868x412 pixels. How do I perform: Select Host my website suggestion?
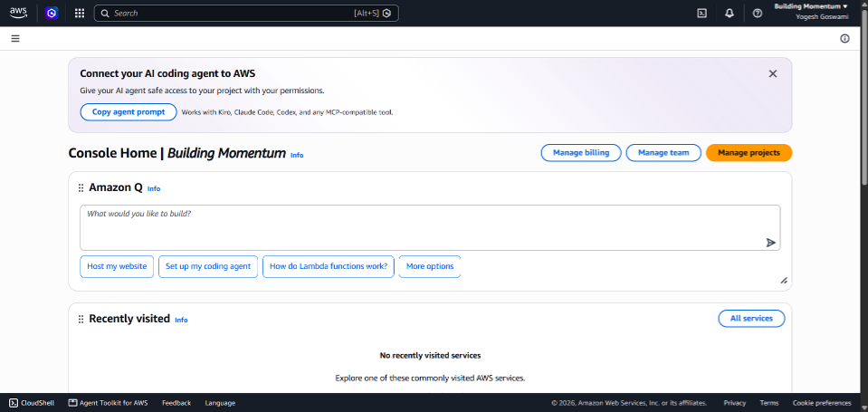click(117, 266)
